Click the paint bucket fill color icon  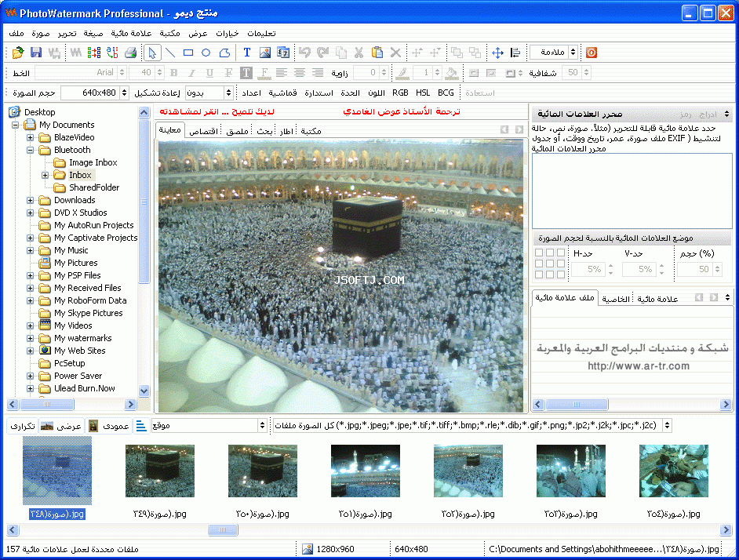(452, 73)
